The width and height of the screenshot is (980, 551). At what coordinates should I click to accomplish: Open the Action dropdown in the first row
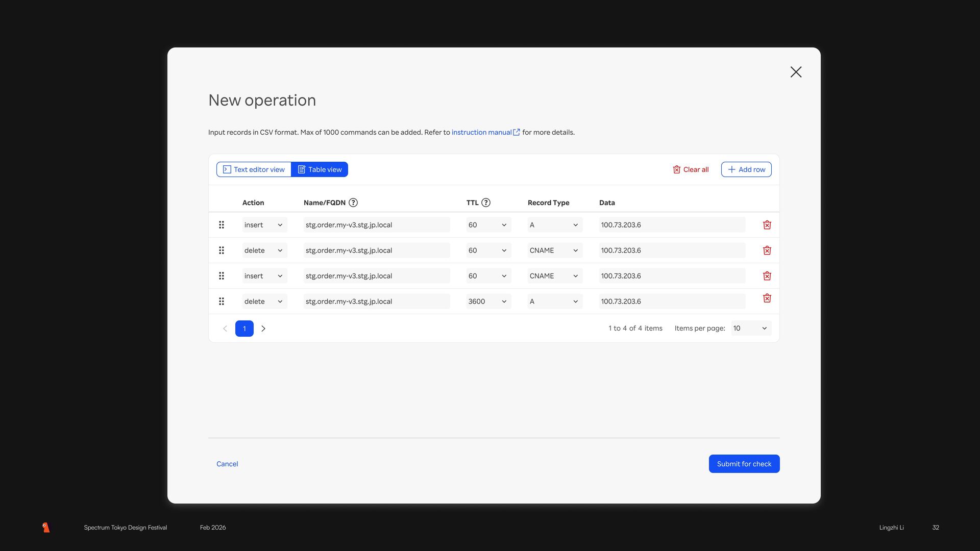coord(264,225)
